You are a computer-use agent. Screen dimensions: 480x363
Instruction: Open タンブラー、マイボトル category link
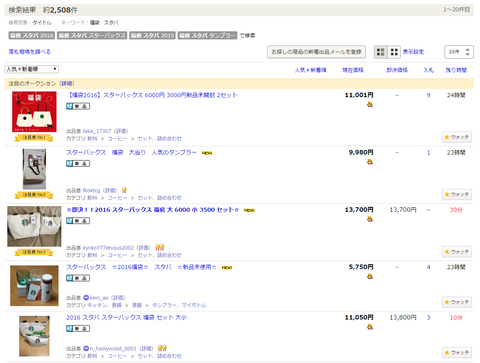179,305
